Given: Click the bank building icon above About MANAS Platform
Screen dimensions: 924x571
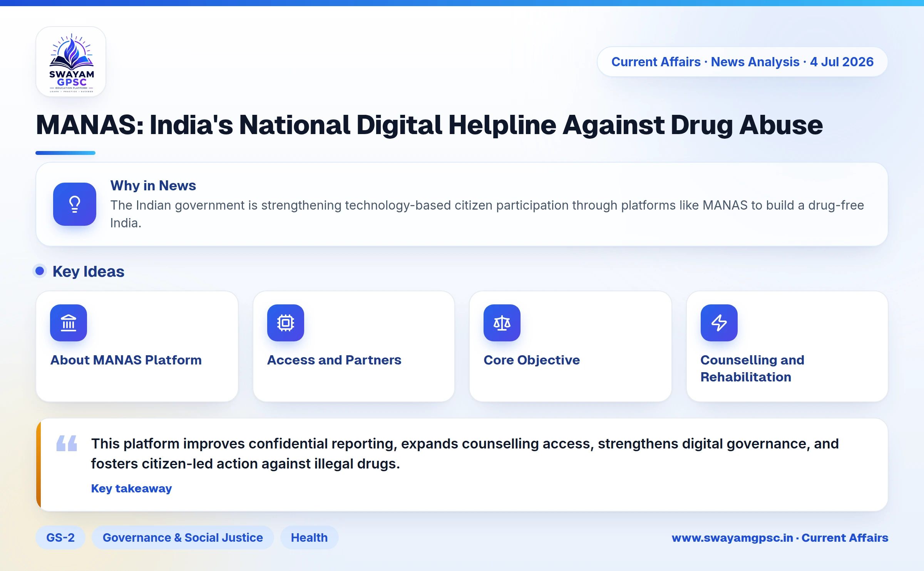Looking at the screenshot, I should [69, 323].
